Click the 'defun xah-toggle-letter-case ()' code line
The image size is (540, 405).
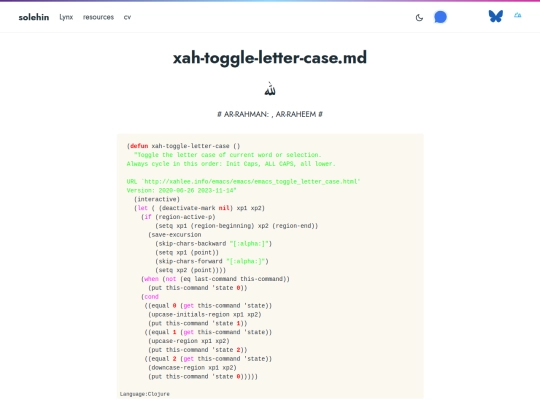click(x=184, y=146)
